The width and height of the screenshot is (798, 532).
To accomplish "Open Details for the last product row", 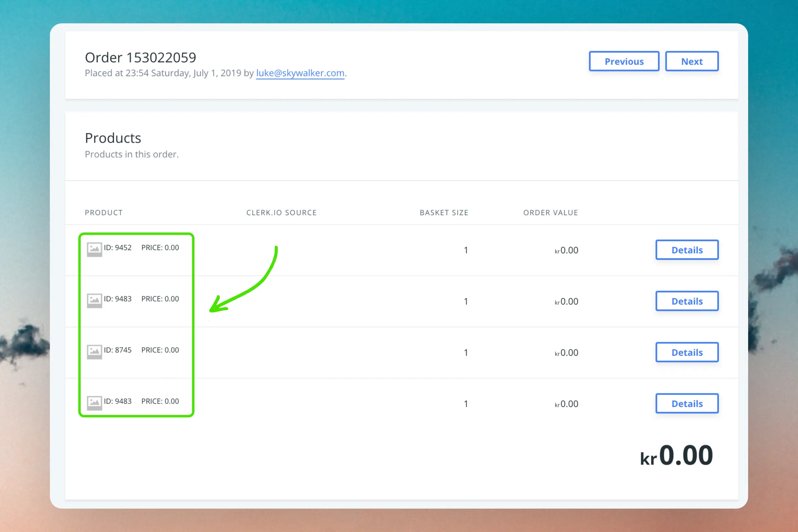I will (x=687, y=404).
